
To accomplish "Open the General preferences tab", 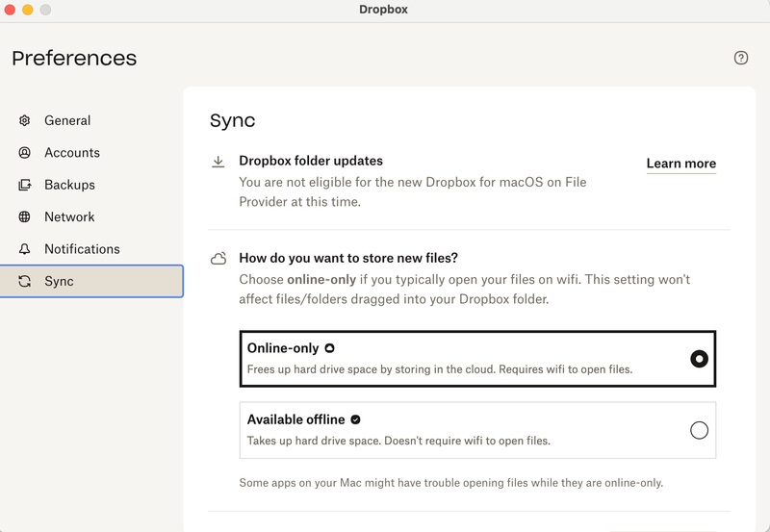I will (x=67, y=120).
